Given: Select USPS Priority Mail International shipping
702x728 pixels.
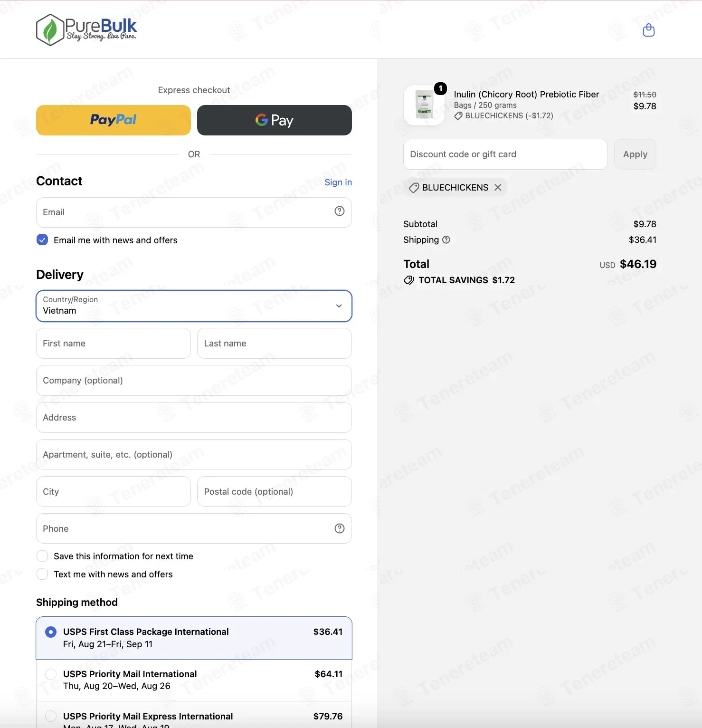Looking at the screenshot, I should click(194, 680).
